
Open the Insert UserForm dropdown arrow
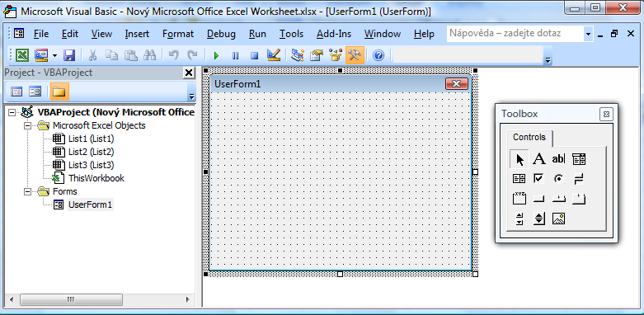(x=54, y=55)
